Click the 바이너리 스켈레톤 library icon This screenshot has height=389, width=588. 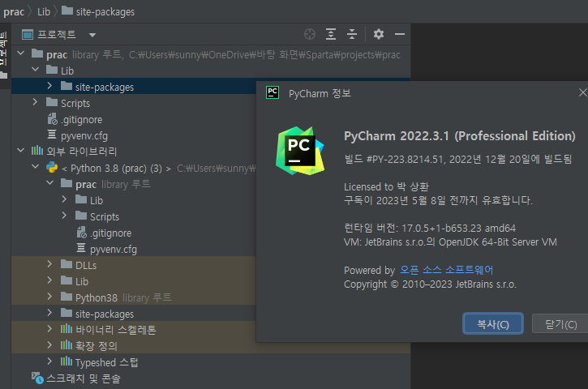[x=67, y=329]
